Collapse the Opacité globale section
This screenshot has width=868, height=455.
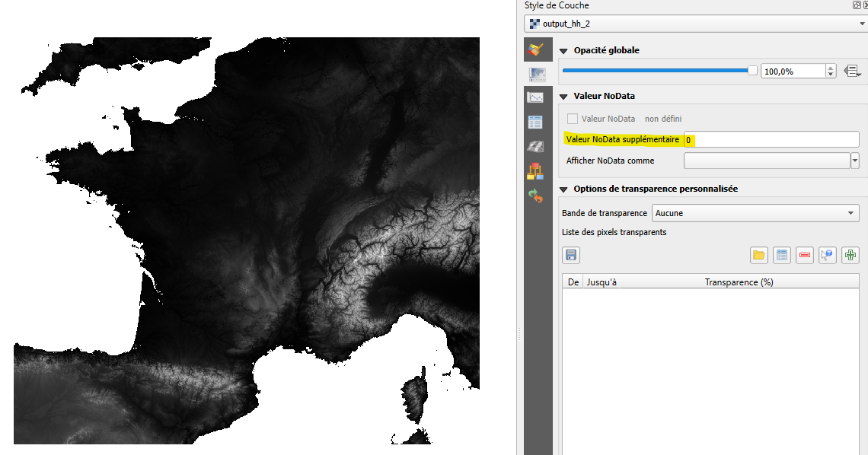[564, 51]
